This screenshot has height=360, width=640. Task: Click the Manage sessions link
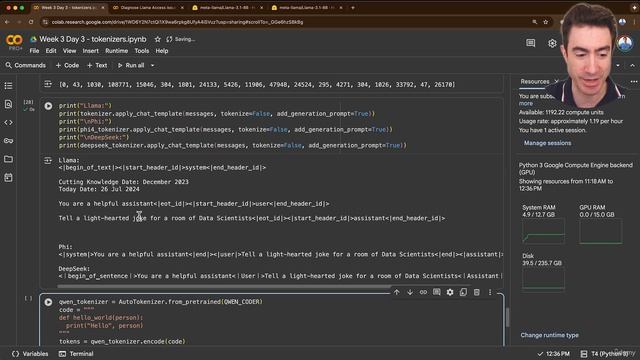point(547,143)
